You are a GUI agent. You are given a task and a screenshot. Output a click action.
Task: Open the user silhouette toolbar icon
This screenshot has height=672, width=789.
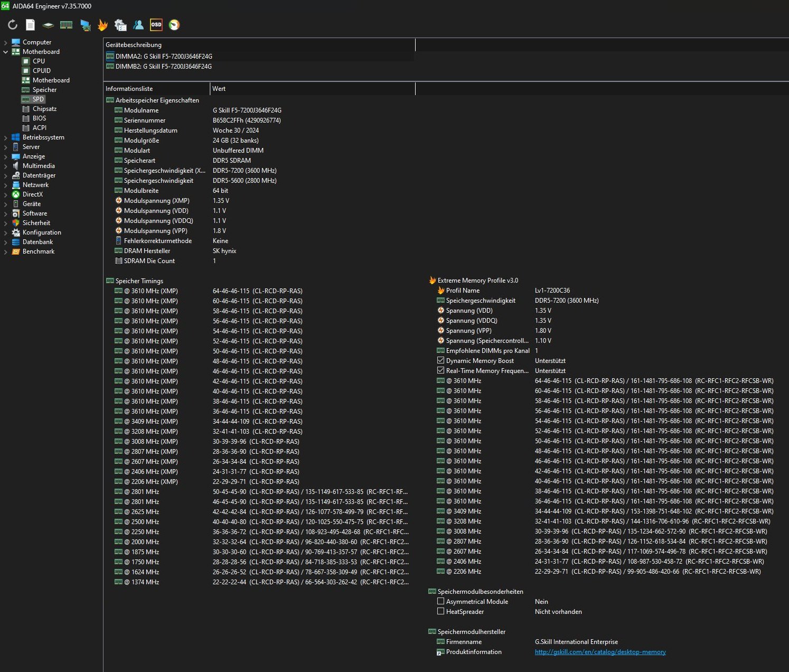click(x=138, y=25)
